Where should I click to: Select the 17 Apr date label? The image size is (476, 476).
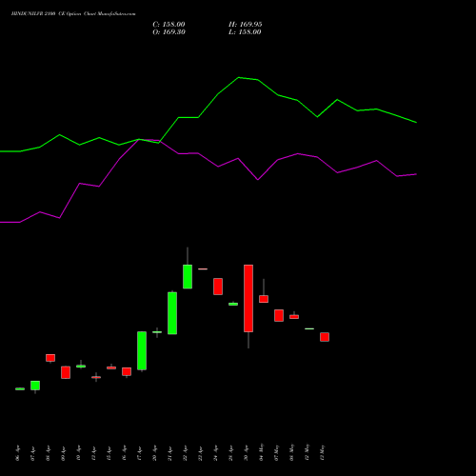pos(139,454)
